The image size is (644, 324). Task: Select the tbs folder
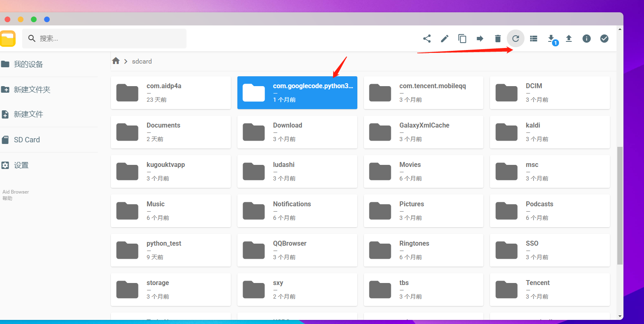point(424,290)
